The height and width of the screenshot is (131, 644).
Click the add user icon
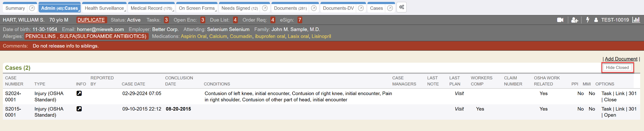(575, 20)
